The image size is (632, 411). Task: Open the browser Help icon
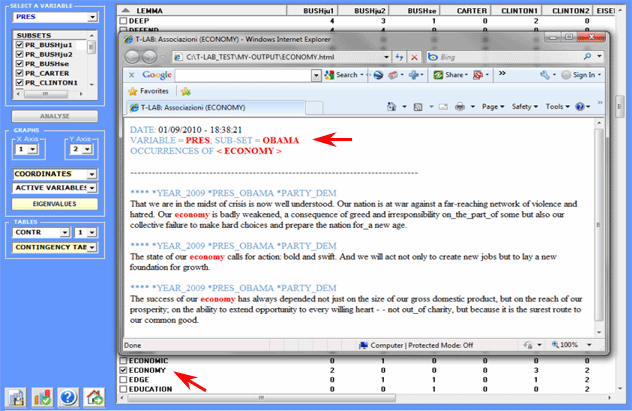coord(580,107)
